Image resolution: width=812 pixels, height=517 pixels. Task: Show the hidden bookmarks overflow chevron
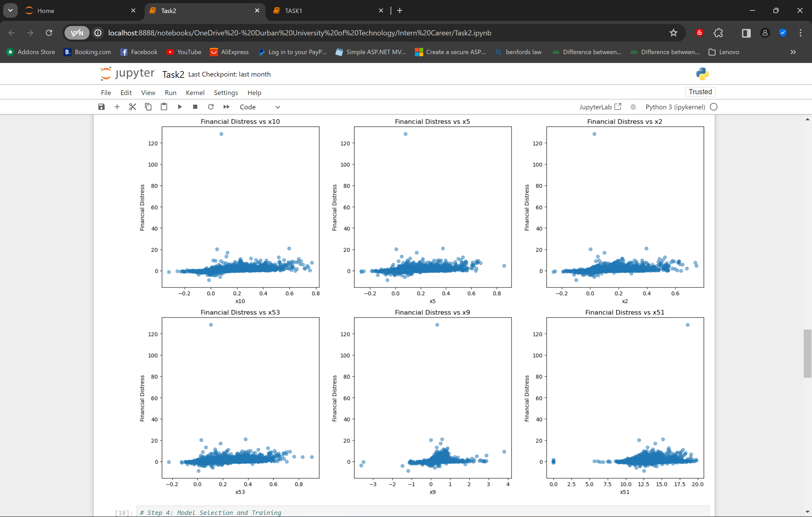793,52
